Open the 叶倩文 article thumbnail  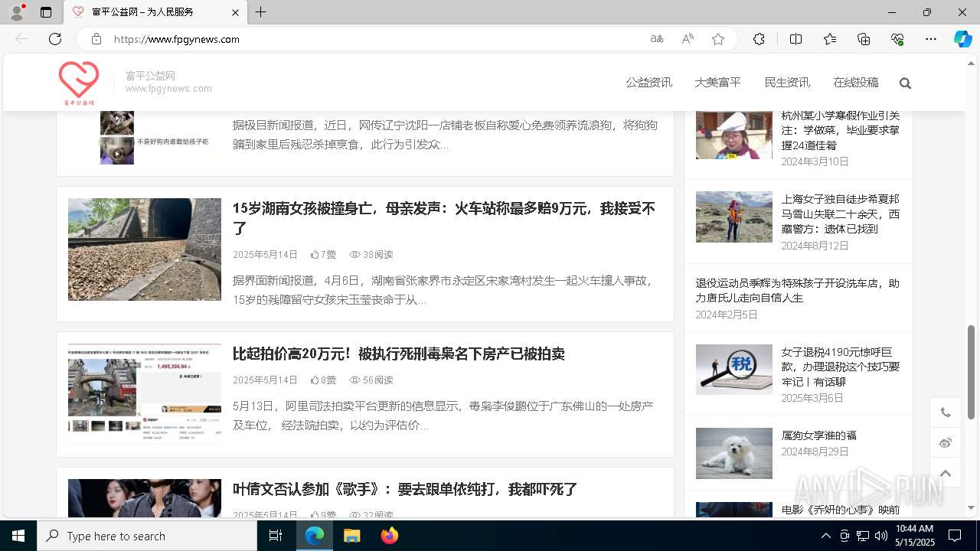[145, 498]
